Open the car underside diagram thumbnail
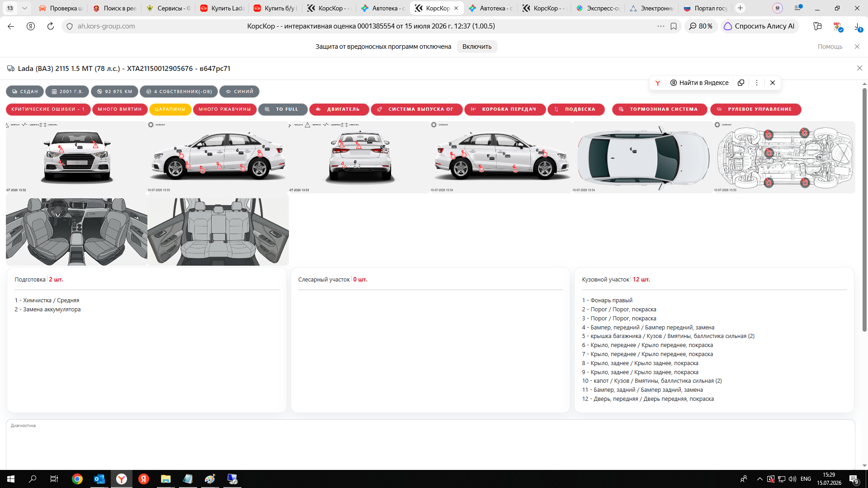868x488 pixels. 784,157
